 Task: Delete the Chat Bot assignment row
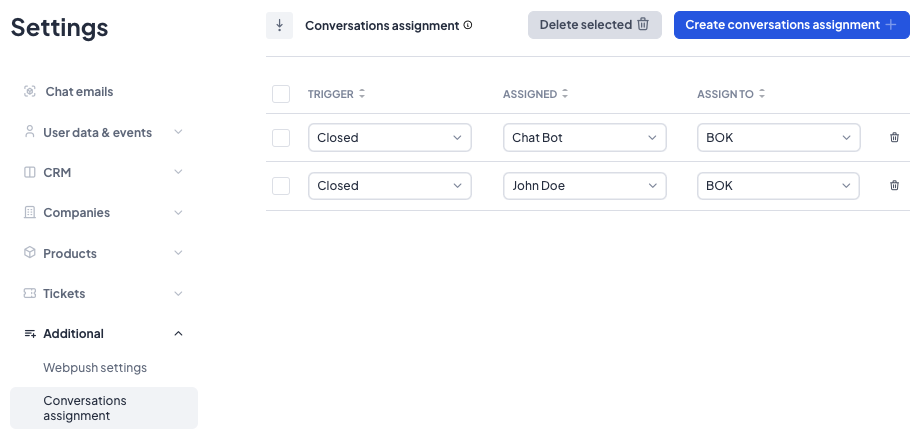(x=894, y=138)
